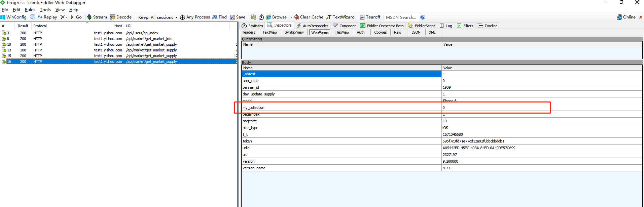
Task: Open the File menu
Action: pyautogui.click(x=5, y=10)
